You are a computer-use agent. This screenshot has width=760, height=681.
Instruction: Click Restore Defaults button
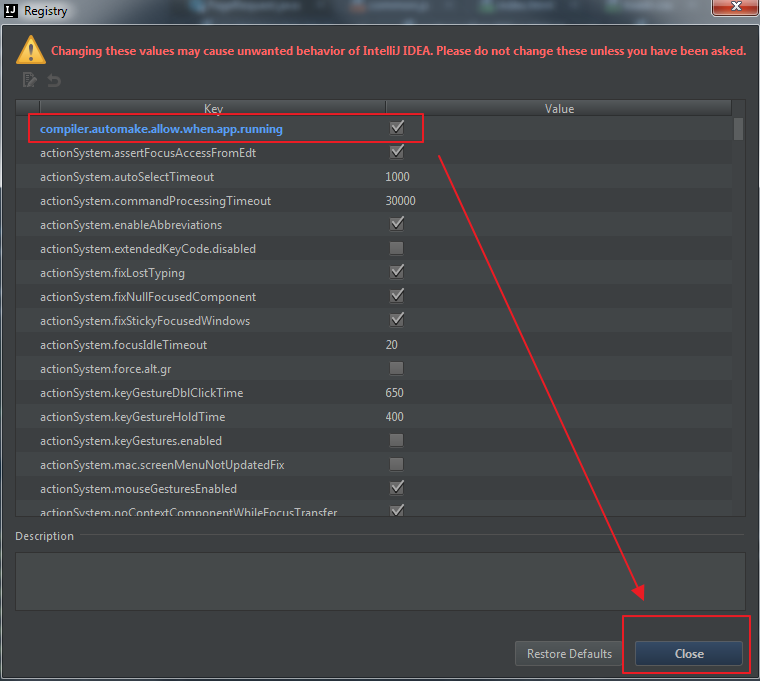point(569,653)
